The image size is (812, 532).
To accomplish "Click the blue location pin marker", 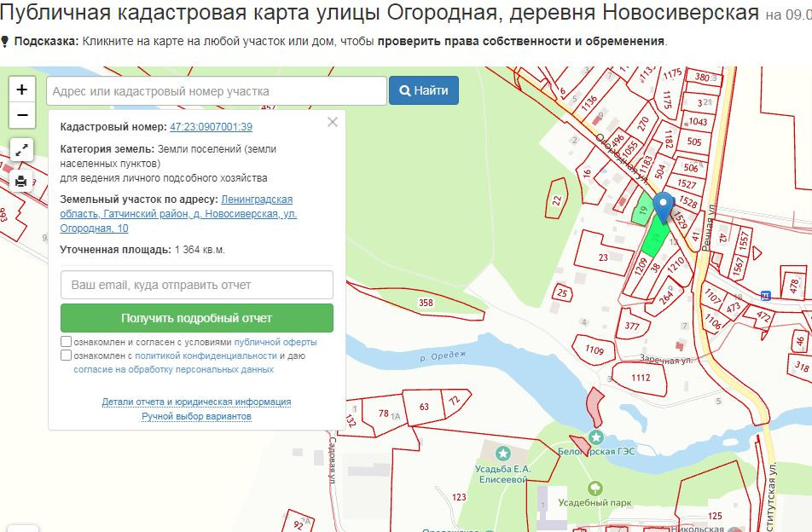I will pos(663,207).
